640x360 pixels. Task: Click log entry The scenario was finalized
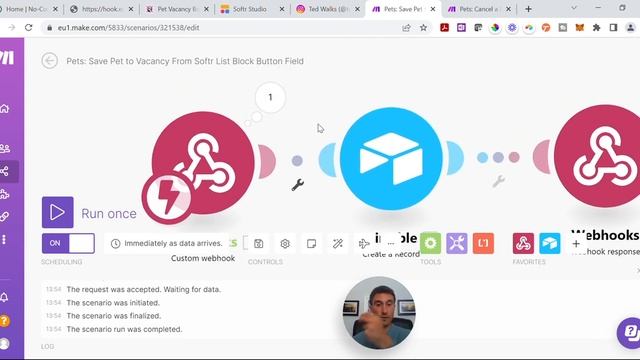point(114,316)
